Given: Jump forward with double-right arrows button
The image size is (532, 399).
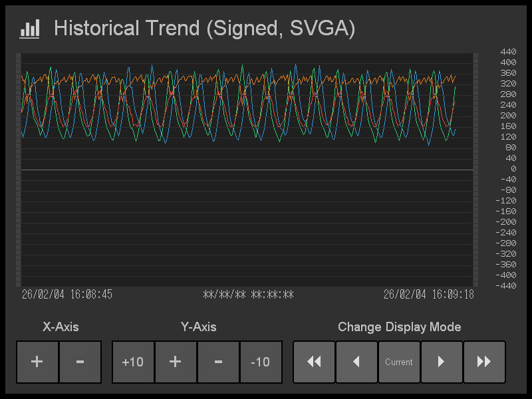Looking at the screenshot, I should coord(484,362).
